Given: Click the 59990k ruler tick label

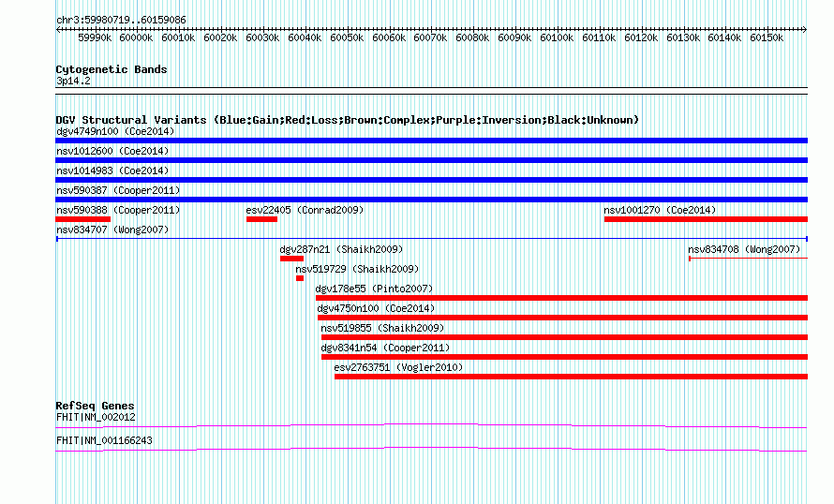Looking at the screenshot, I should click(95, 37).
